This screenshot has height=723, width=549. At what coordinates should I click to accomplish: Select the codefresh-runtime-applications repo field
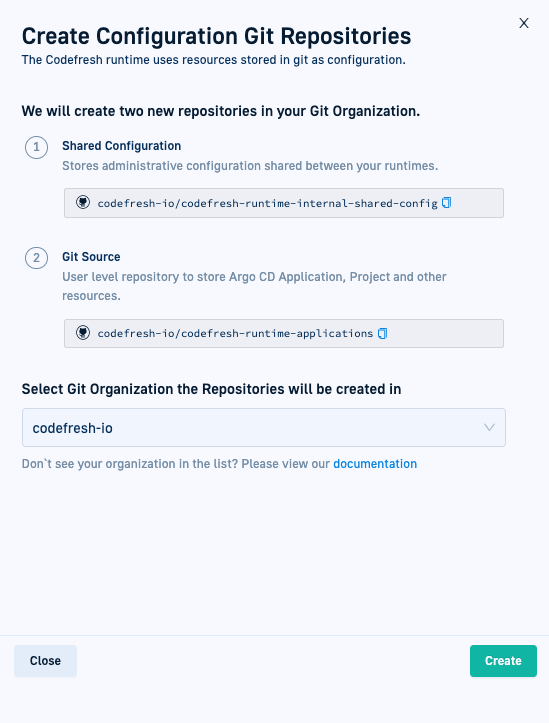(284, 333)
